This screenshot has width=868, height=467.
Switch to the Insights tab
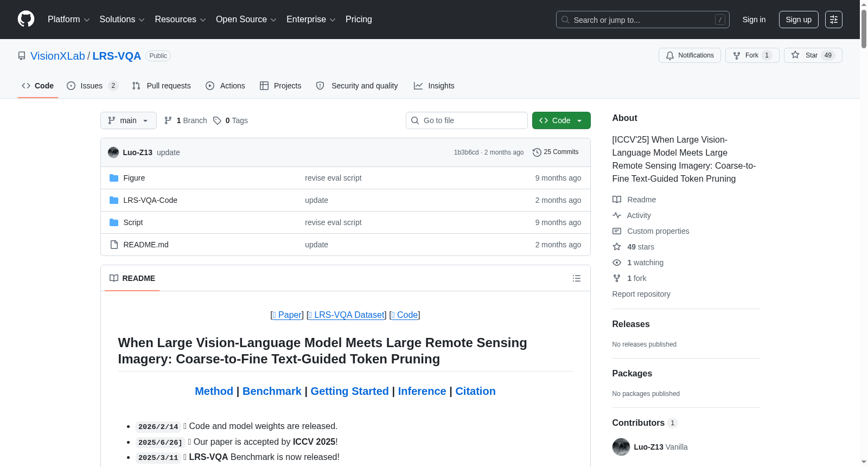click(434, 86)
